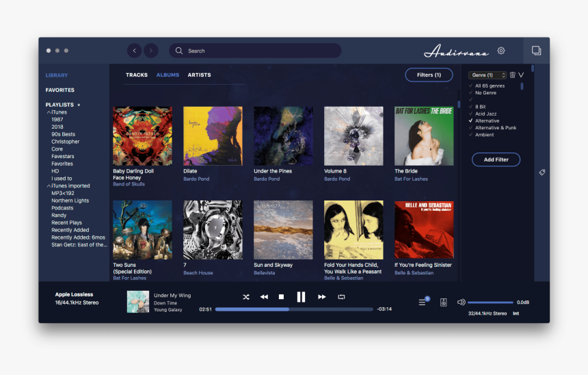
Task: Select the 'Recent Plays' playlist
Action: [x=67, y=222]
